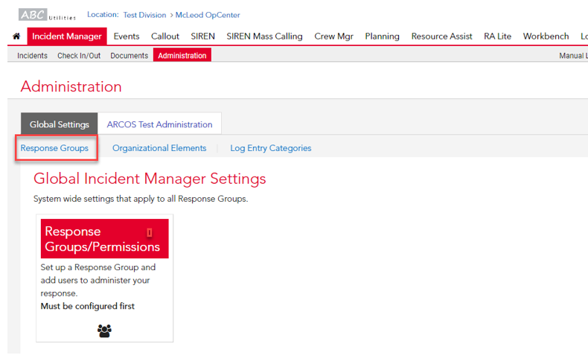The width and height of the screenshot is (588, 364).
Task: Click the 'Location:' label
Action: (x=103, y=15)
